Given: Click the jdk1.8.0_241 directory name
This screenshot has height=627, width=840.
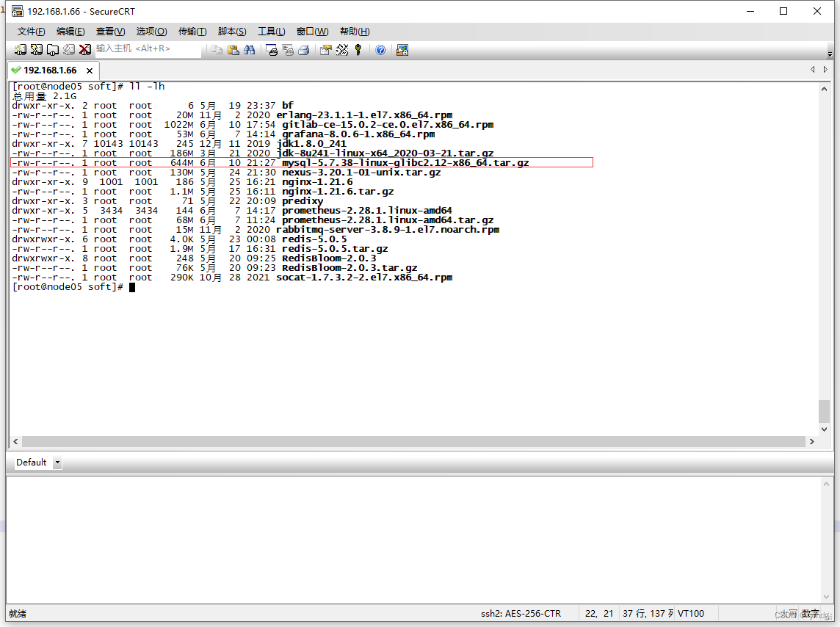Looking at the screenshot, I should coord(311,143).
